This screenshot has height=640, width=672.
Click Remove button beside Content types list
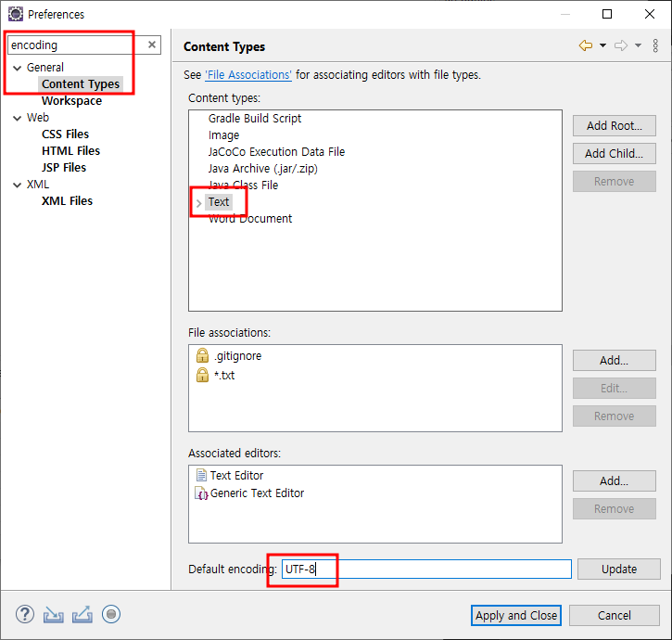[x=615, y=182]
